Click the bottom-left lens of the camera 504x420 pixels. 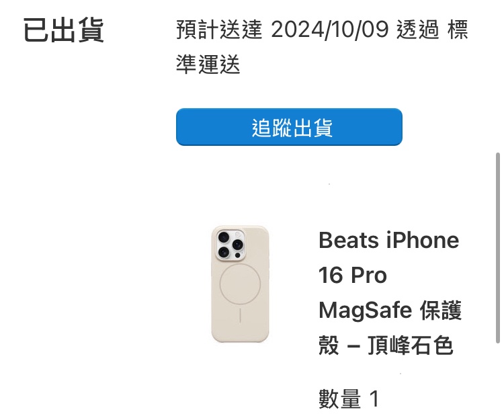223,251
